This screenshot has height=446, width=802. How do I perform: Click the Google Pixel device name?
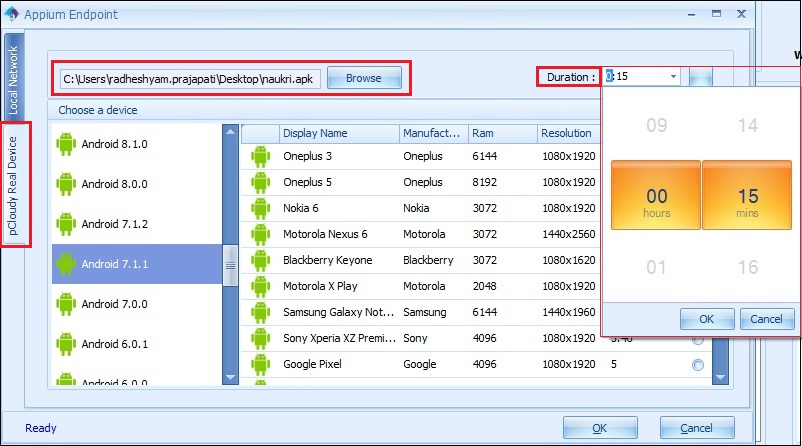point(313,365)
